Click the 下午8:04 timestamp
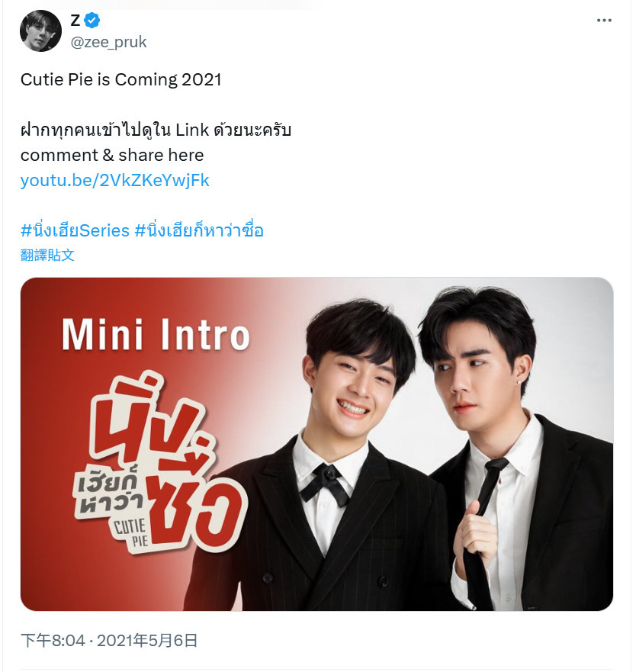Viewport: 636px width, 672px height. pyautogui.click(x=53, y=641)
